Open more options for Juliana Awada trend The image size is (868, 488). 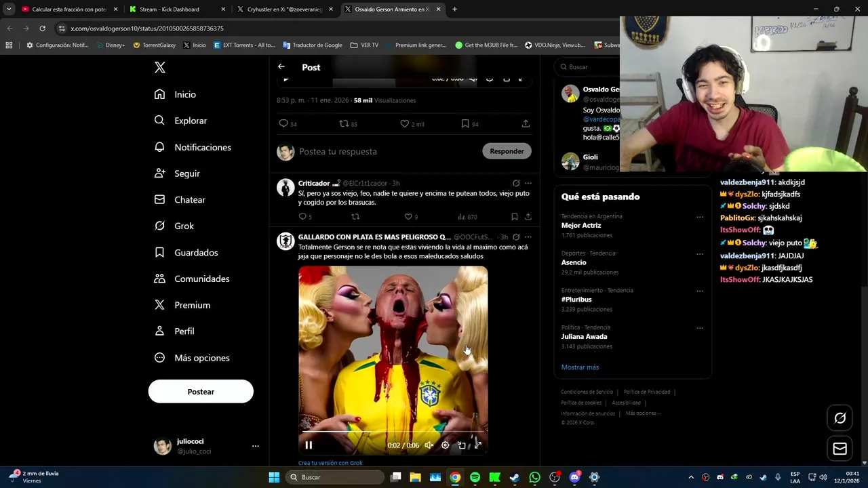tap(700, 328)
